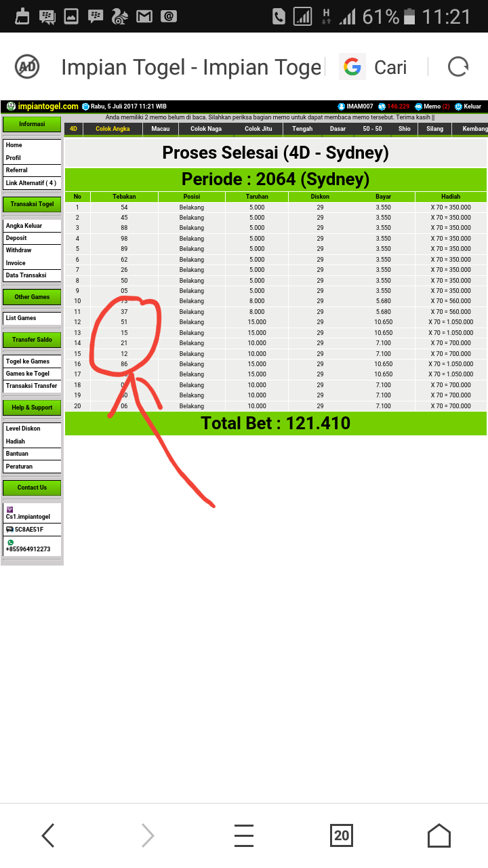The height and width of the screenshot is (868, 488).
Task: Open the browser hamburger menu
Action: tap(244, 835)
